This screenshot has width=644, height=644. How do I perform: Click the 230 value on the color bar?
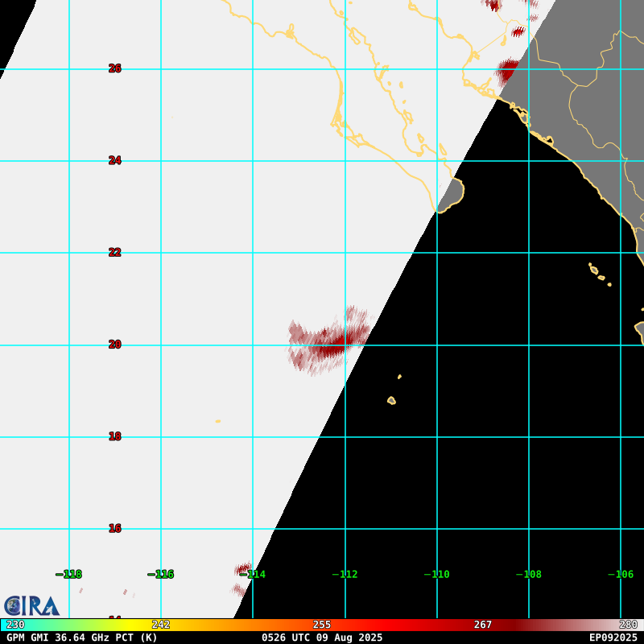pos(15,625)
